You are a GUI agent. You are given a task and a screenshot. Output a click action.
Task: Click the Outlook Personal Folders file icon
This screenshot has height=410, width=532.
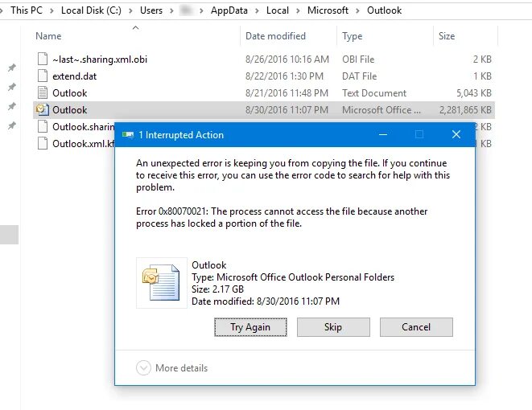(43, 110)
